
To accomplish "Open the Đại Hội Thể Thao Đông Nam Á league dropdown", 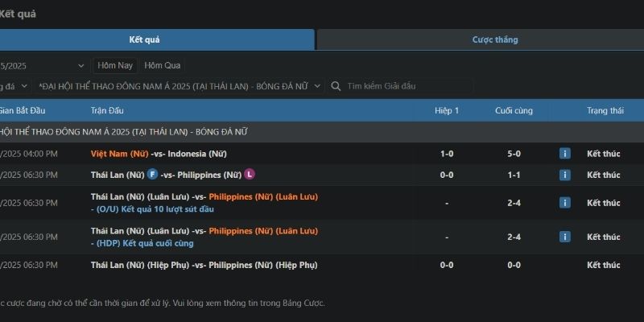I will [317, 86].
